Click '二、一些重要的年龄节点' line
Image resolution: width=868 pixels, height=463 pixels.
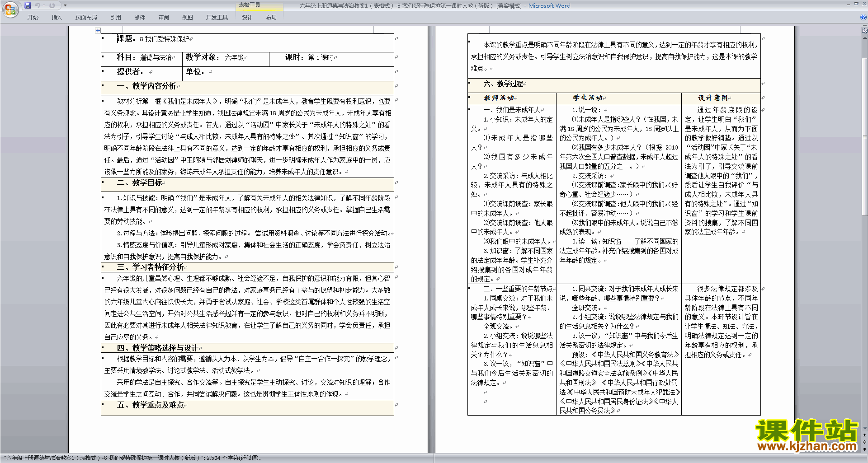518,289
